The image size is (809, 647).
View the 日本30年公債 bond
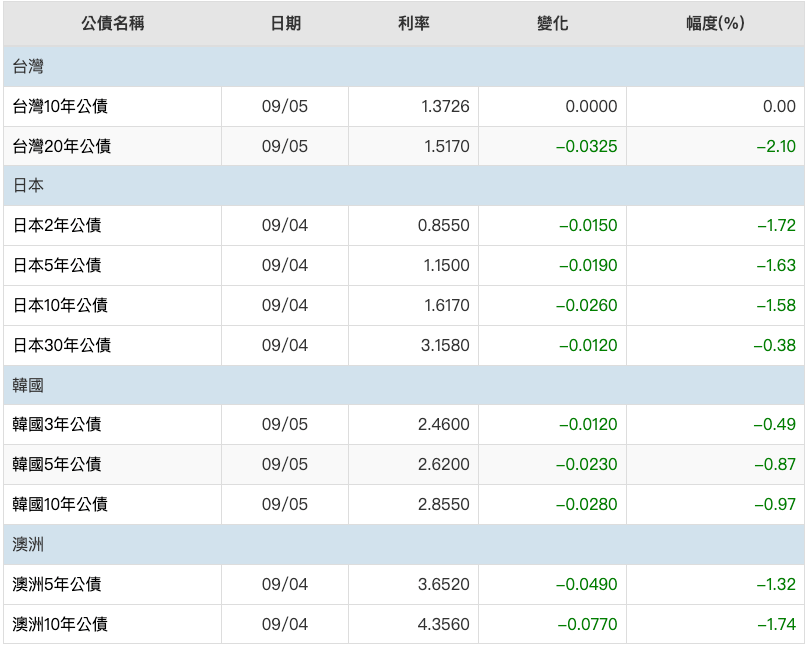click(x=62, y=346)
